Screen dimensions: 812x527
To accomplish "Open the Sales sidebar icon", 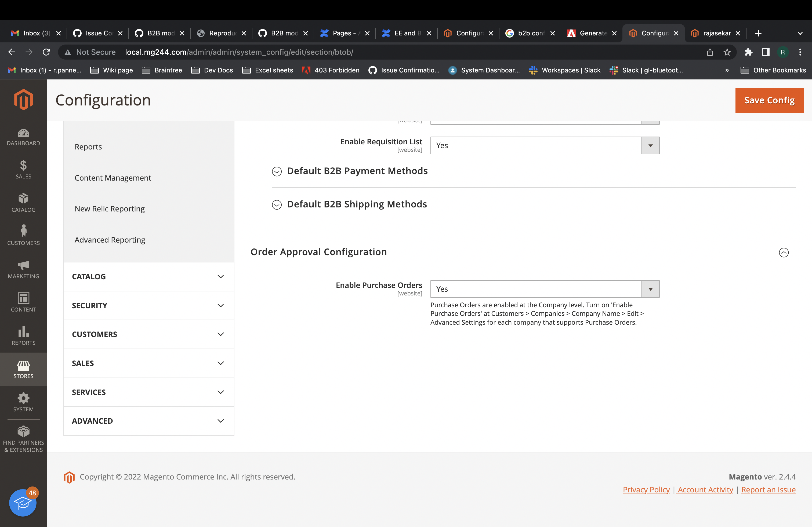I will pyautogui.click(x=23, y=169).
